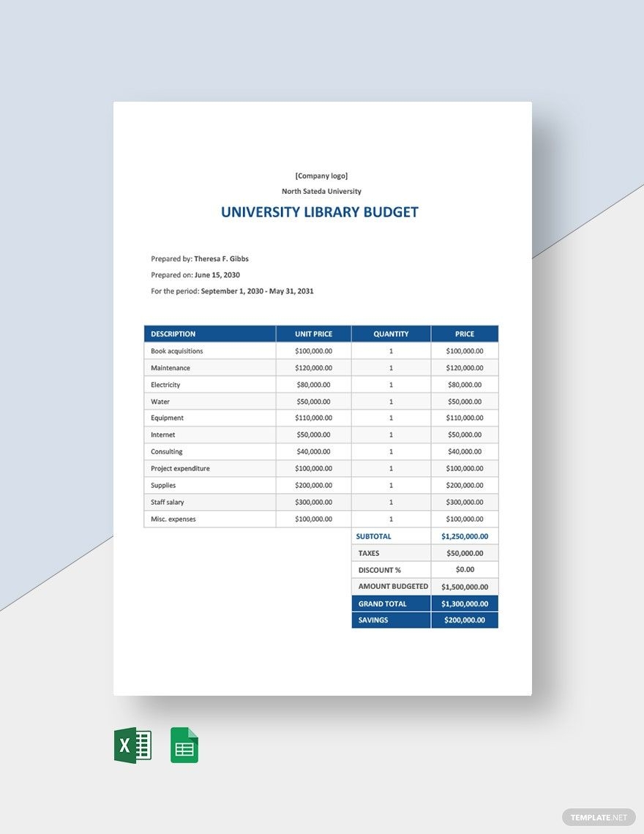
Task: Select the Book acquisitions row label
Action: (177, 351)
